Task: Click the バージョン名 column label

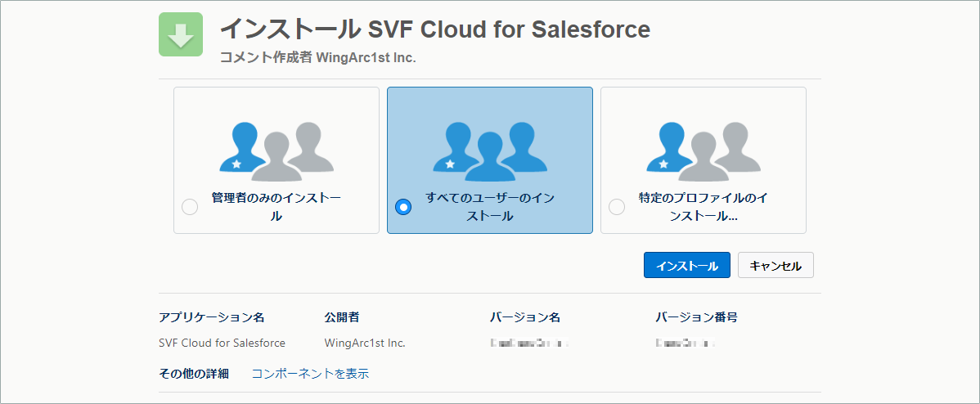Action: tap(525, 317)
